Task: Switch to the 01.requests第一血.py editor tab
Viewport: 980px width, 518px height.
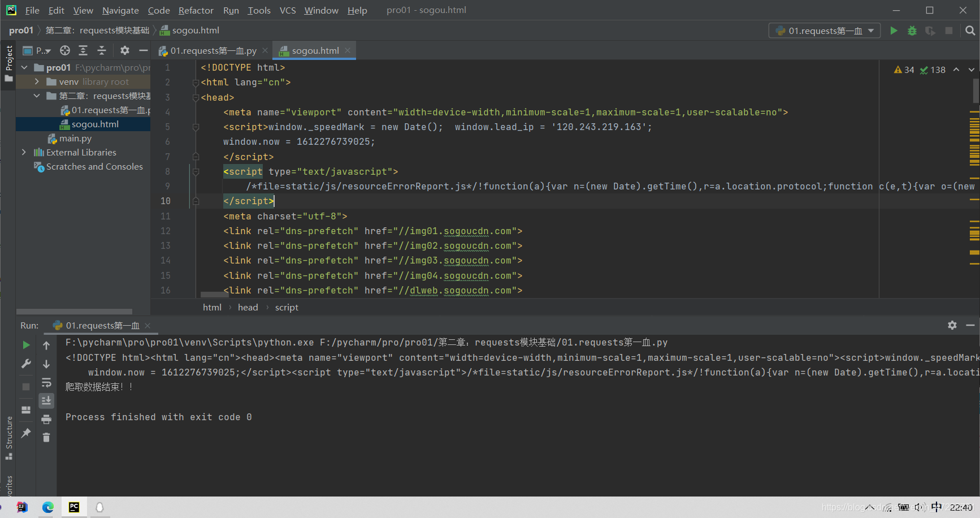Action: pyautogui.click(x=213, y=50)
